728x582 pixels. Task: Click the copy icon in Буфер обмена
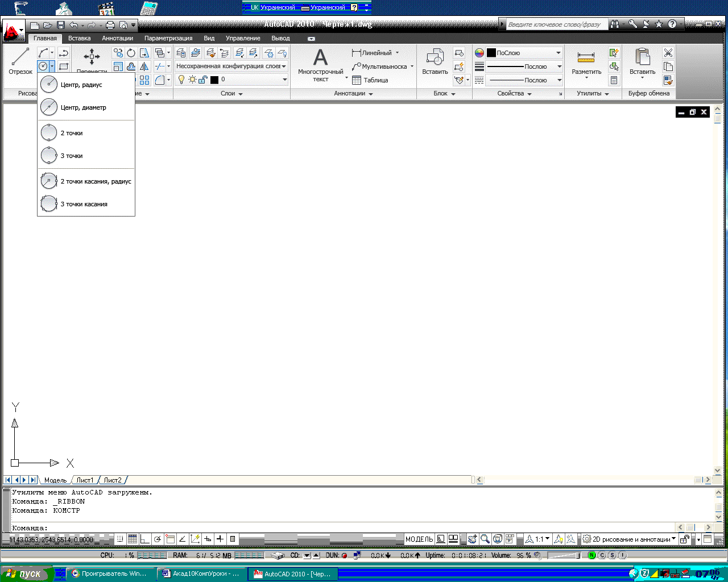pos(668,66)
